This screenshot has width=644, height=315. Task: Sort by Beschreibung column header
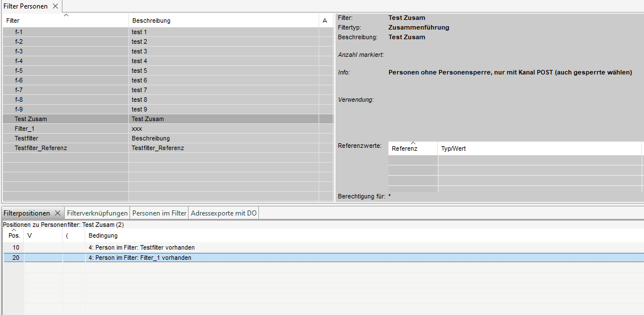[x=223, y=20]
